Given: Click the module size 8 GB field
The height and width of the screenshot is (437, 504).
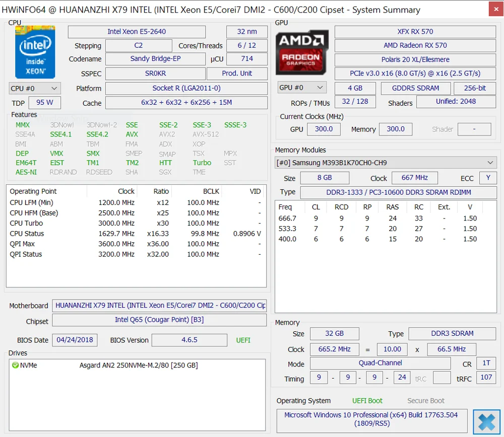Looking at the screenshot, I should (x=325, y=178).
